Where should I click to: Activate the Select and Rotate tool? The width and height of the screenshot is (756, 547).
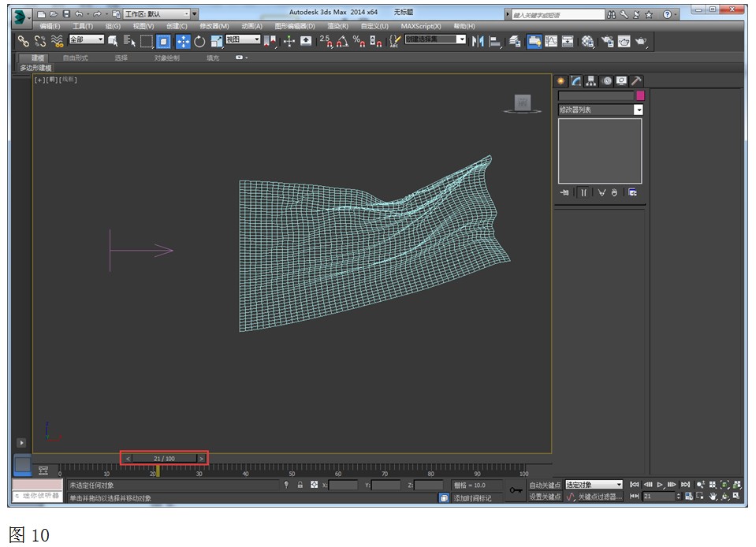coord(199,42)
